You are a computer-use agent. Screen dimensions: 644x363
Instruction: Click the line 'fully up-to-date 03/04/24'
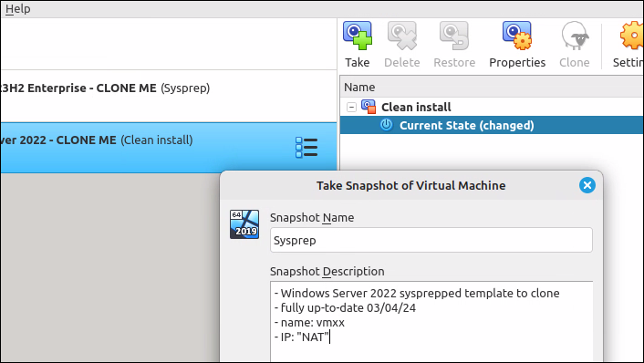[x=345, y=307]
